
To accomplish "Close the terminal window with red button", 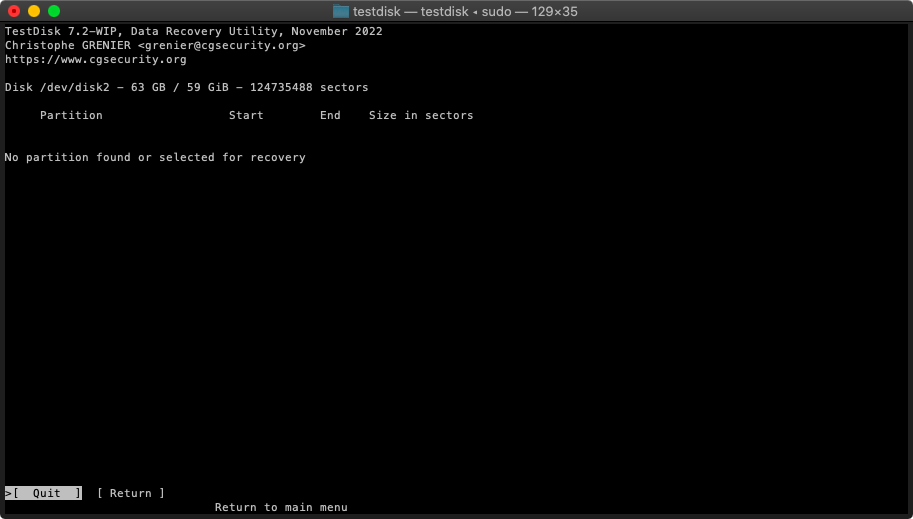I will tap(14, 11).
